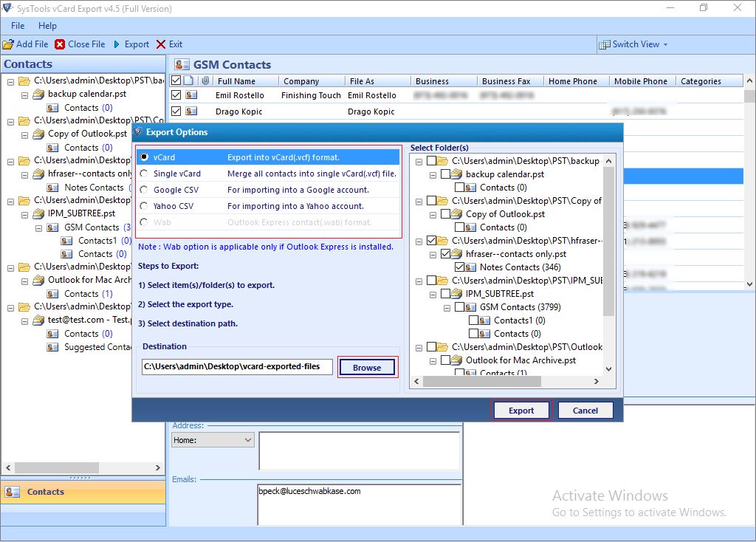
Task: Uncheck Emil Rostello's row checkbox
Action: [x=176, y=95]
